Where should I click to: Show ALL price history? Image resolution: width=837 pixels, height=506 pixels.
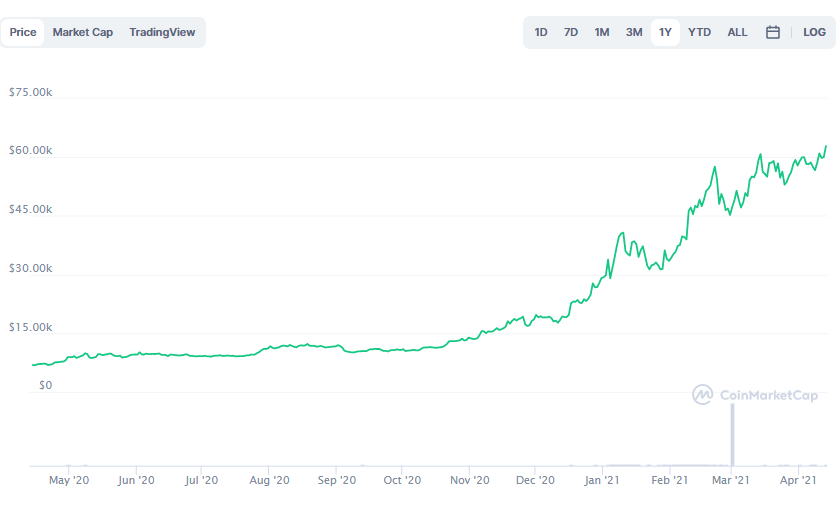tap(737, 32)
